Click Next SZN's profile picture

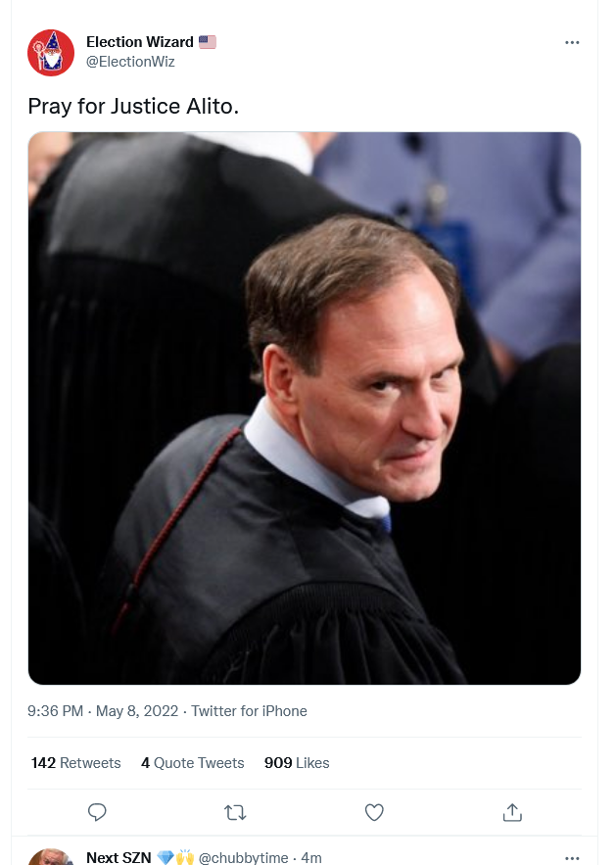(x=51, y=858)
